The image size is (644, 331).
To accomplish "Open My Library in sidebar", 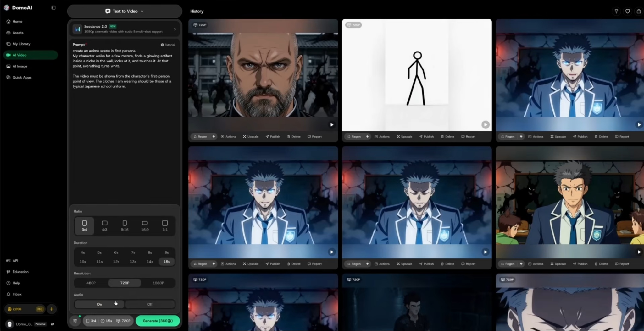I will click(31, 44).
